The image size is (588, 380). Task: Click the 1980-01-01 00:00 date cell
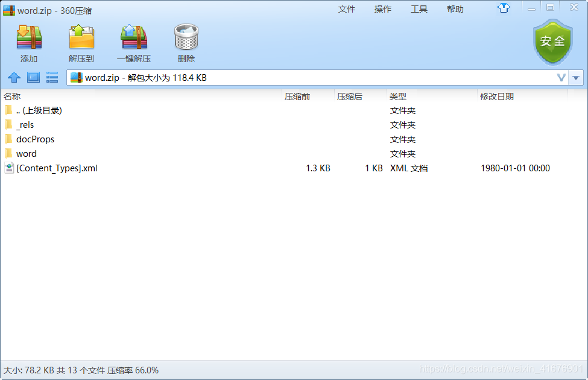(x=515, y=168)
